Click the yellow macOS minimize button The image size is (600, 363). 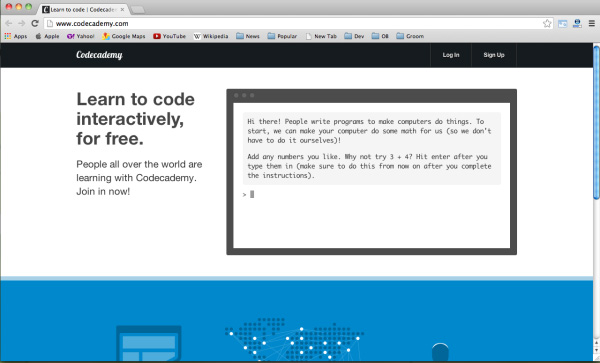[18, 7]
